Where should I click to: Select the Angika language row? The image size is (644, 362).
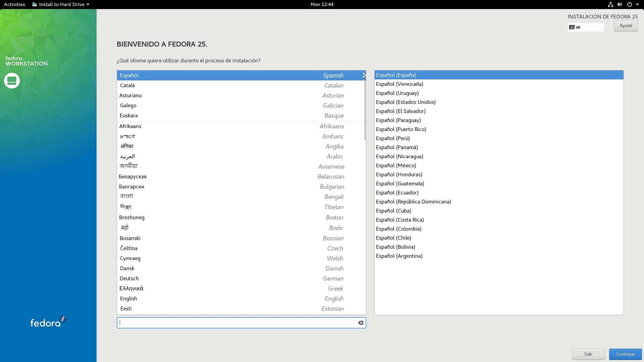pos(241,146)
